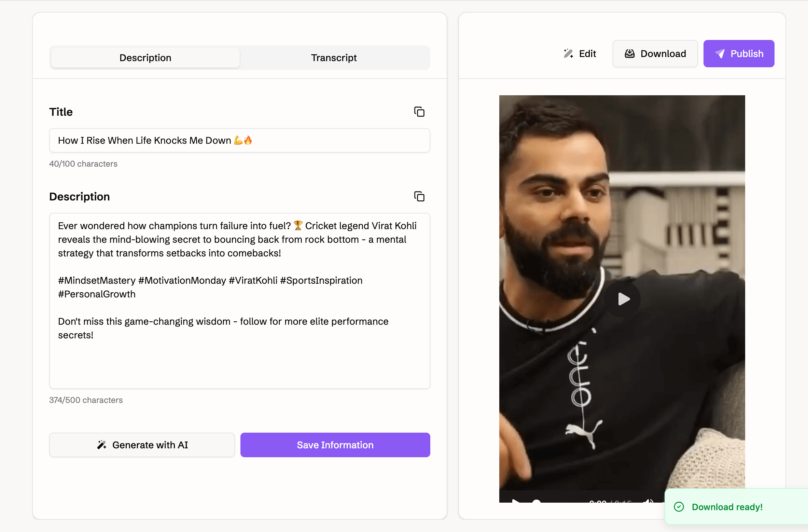Click the 374/500 characters counter
The image size is (808, 532).
click(86, 400)
